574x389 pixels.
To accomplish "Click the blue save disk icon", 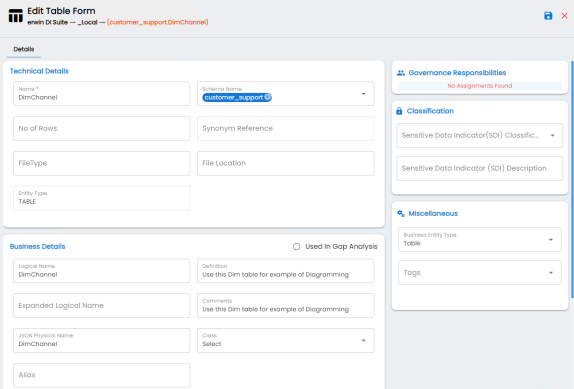I will click(x=548, y=16).
